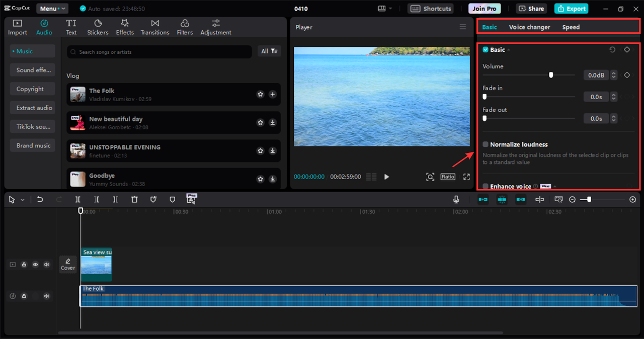The height and width of the screenshot is (340, 644).
Task: Click the Fade in slider handle
Action: click(x=485, y=97)
